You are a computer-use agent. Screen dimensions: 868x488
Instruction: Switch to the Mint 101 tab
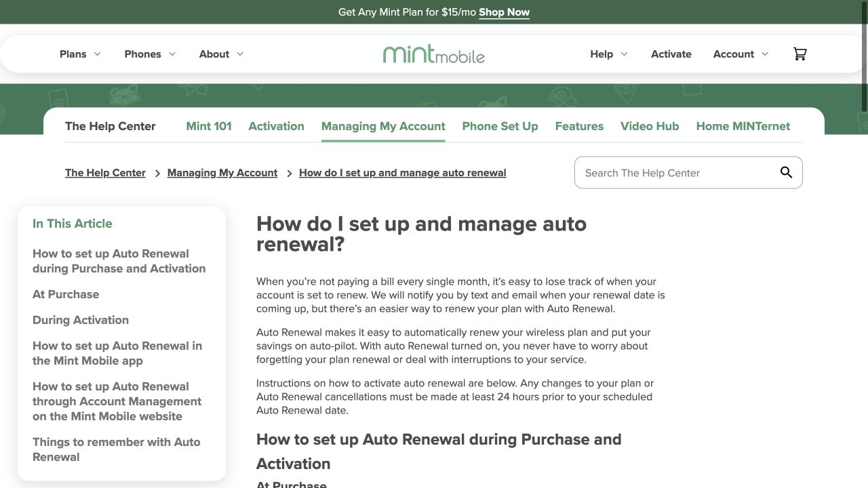(x=209, y=126)
